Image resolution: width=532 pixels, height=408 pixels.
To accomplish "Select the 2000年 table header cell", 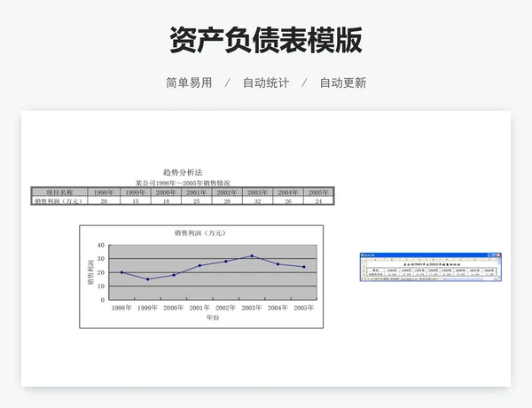I will point(166,192).
